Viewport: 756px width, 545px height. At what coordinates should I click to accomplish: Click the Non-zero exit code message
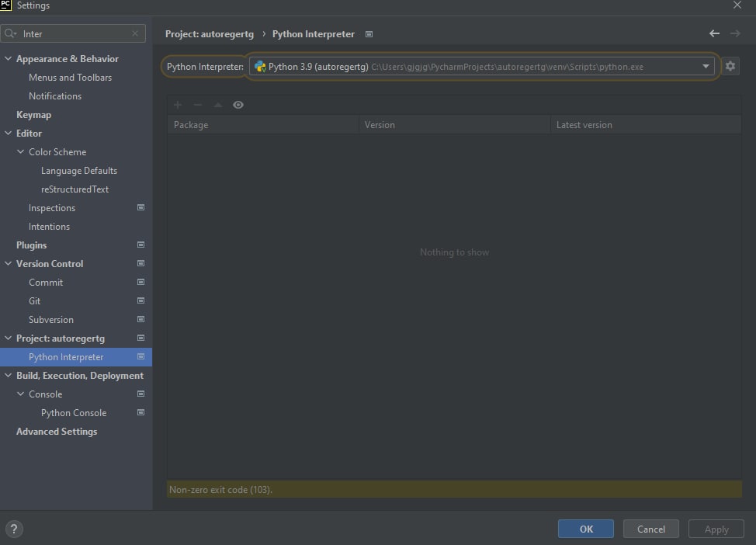tap(220, 490)
